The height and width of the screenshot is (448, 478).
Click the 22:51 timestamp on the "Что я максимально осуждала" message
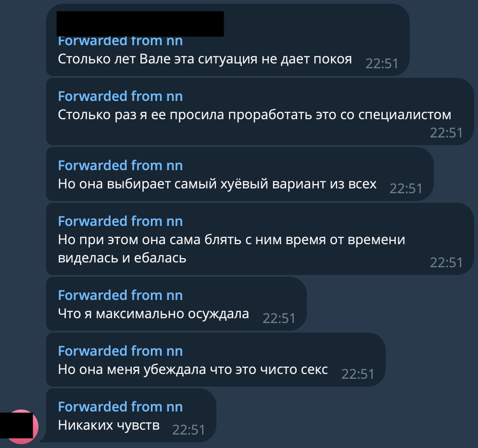tap(279, 319)
